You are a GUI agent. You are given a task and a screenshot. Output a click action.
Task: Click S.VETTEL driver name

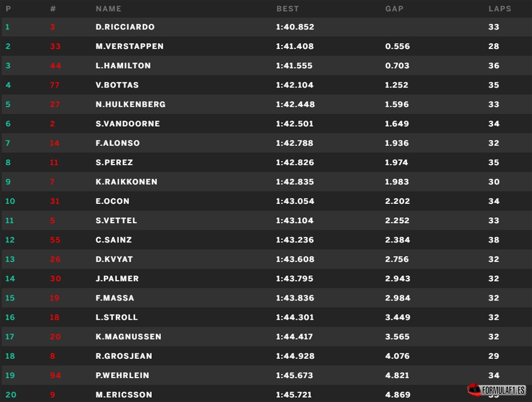116,221
